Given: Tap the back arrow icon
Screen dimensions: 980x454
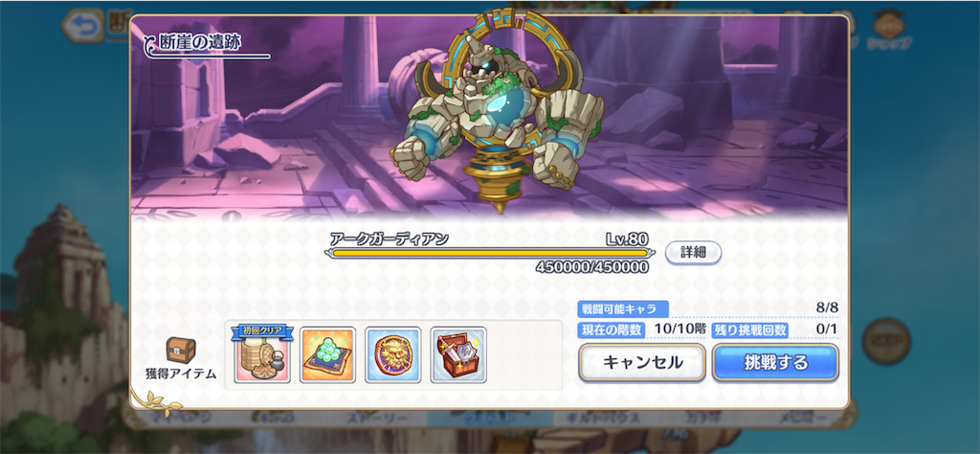Looking at the screenshot, I should click(x=83, y=25).
